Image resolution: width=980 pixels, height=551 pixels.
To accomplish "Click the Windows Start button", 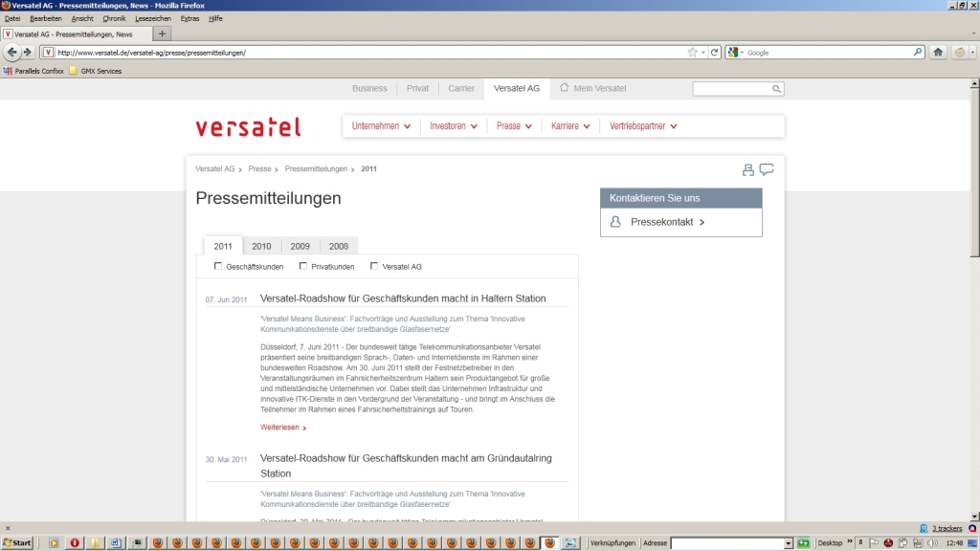I will coord(17,542).
